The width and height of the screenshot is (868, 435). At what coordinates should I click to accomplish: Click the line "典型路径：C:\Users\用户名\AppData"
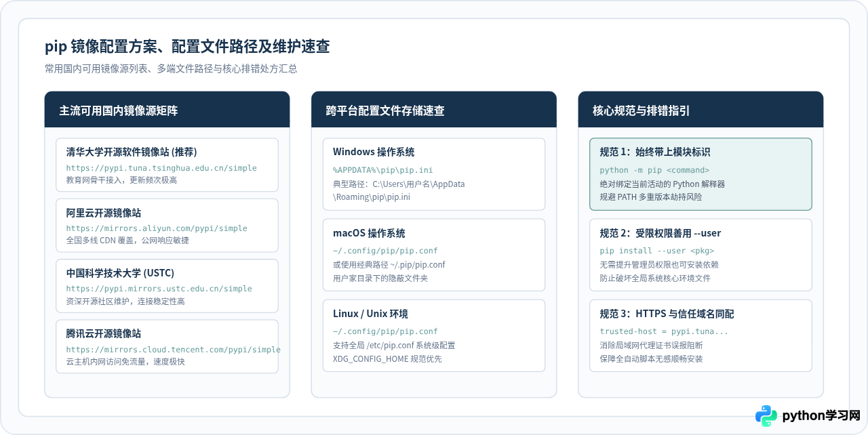(399, 184)
